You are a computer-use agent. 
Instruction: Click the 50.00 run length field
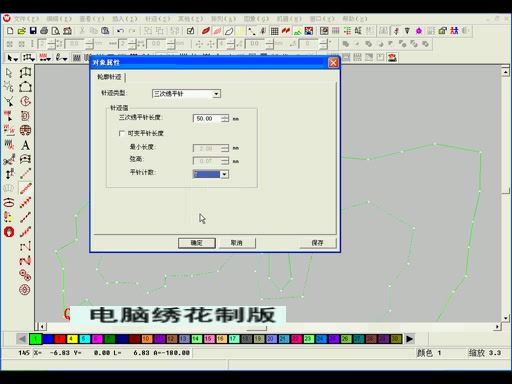[x=207, y=119]
